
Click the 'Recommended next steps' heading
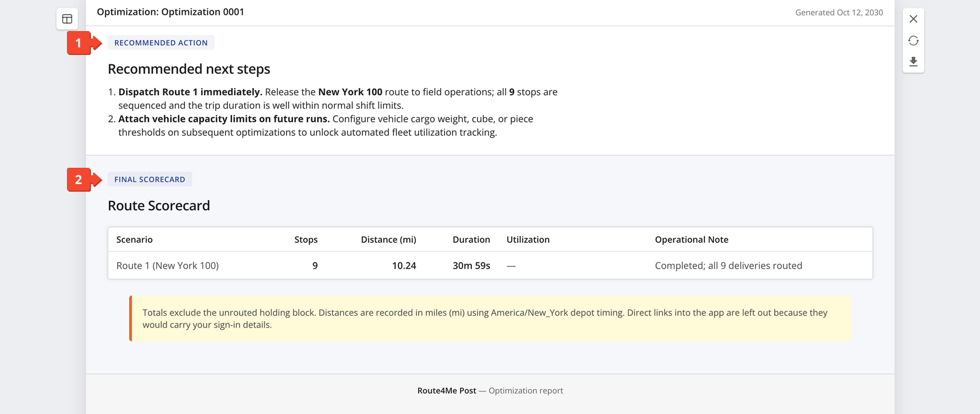coord(189,69)
